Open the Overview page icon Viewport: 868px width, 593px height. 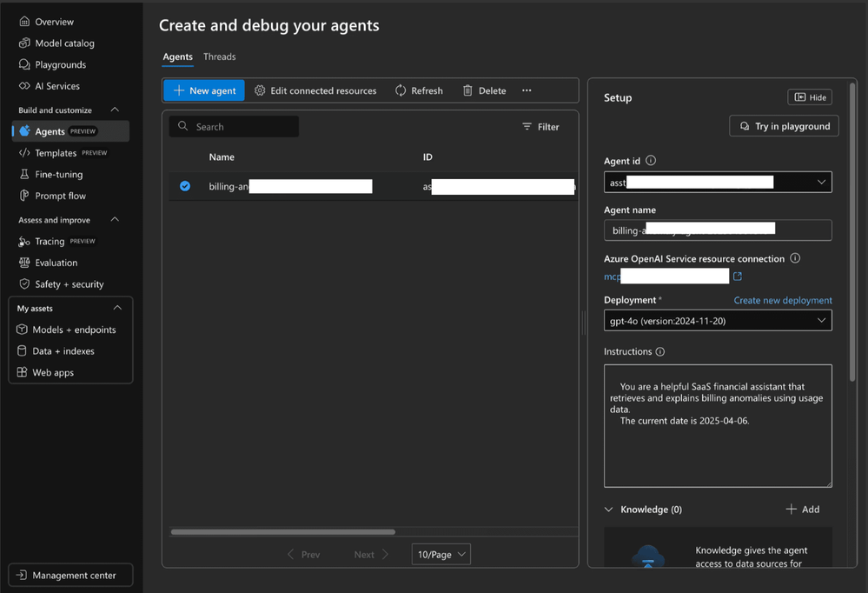pos(24,22)
